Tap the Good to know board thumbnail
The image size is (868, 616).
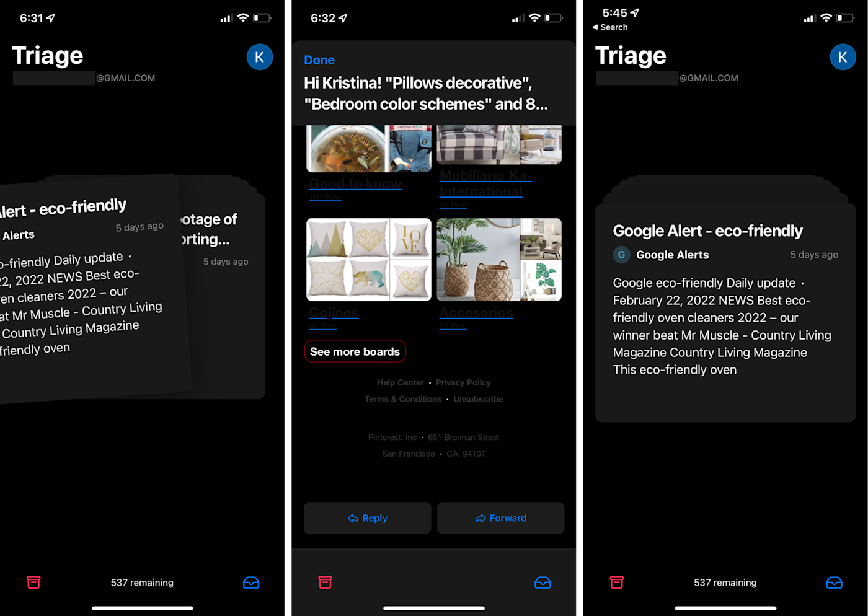click(369, 149)
